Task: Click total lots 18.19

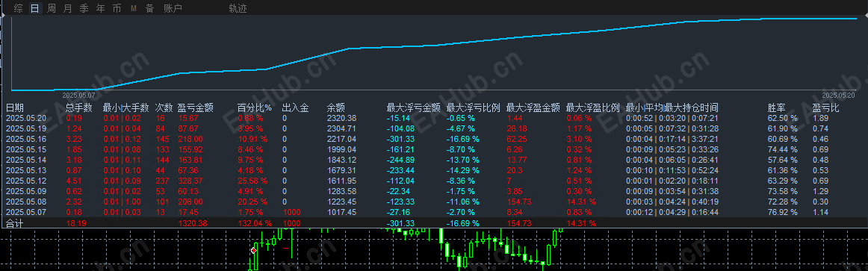Action: [75, 223]
